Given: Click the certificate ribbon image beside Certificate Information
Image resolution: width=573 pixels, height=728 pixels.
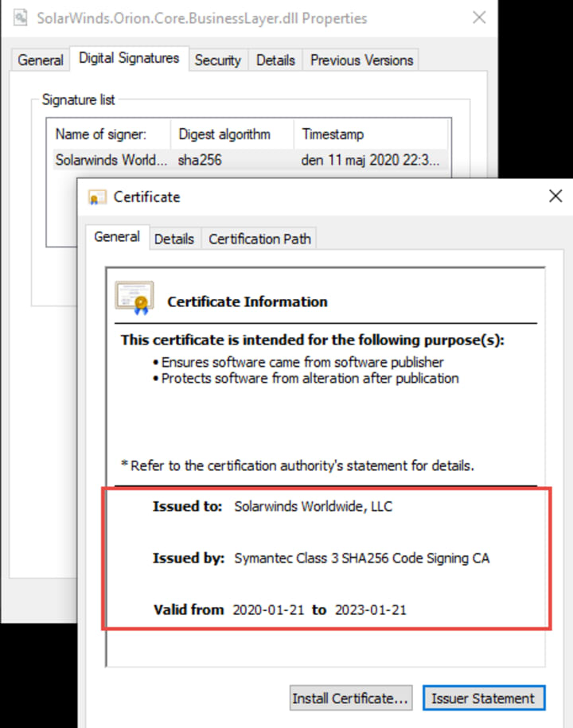Looking at the screenshot, I should pyautogui.click(x=134, y=298).
